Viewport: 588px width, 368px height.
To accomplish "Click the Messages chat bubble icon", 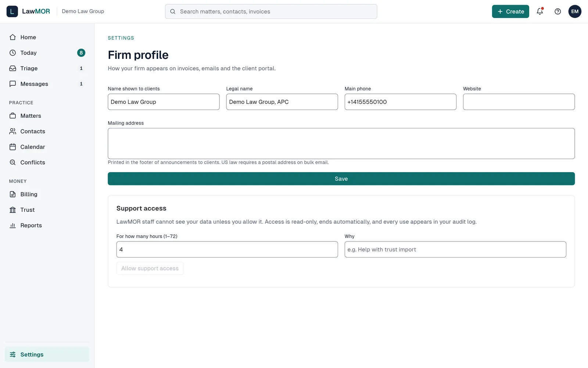I will 13,84.
